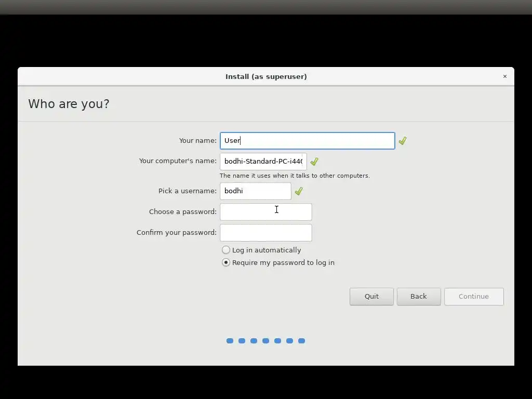Click the Your name input field
Screen dimensions: 532x399
(308, 141)
